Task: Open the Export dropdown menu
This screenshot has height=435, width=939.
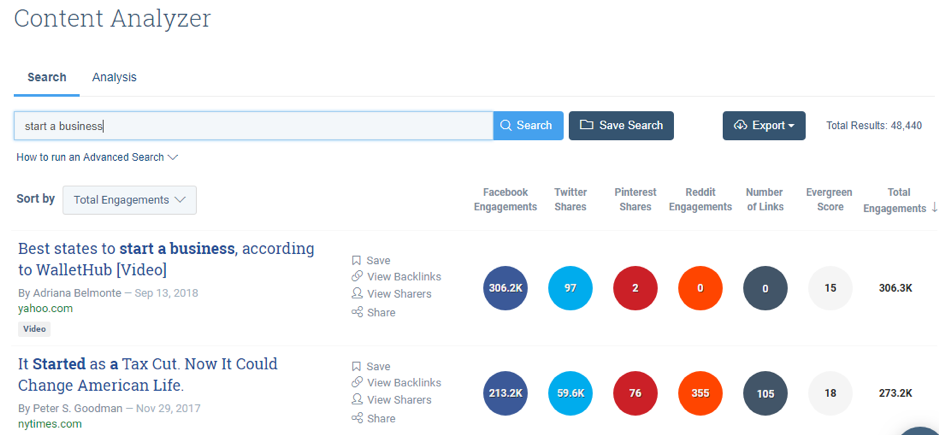Action: [764, 125]
